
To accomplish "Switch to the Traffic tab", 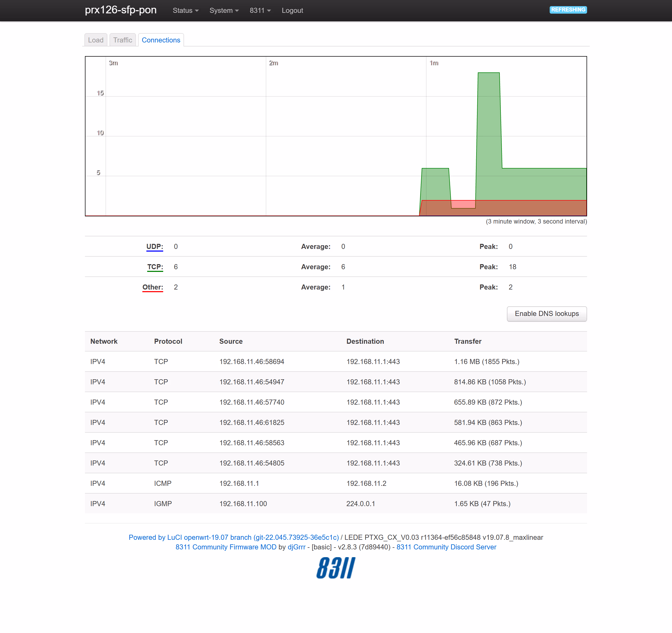I will 122,40.
